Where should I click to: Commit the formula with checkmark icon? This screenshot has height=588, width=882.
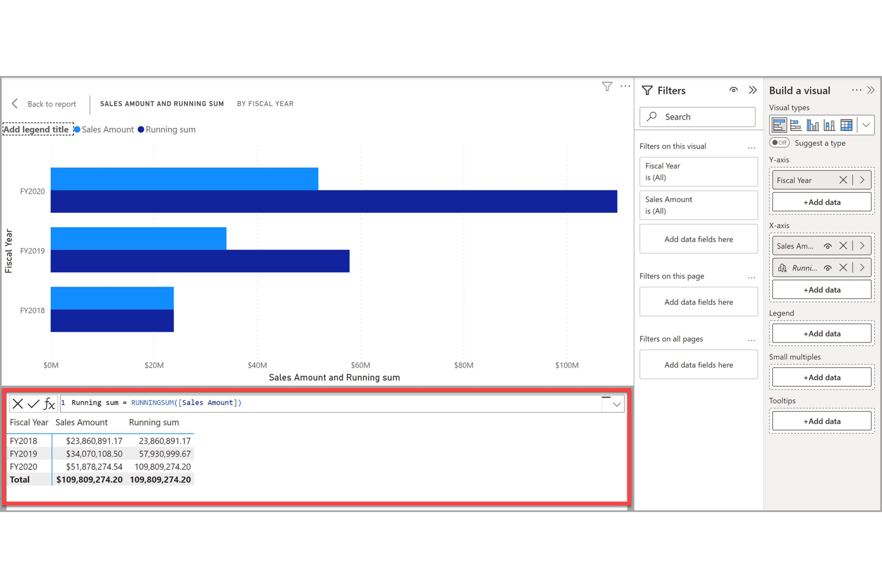(33, 404)
